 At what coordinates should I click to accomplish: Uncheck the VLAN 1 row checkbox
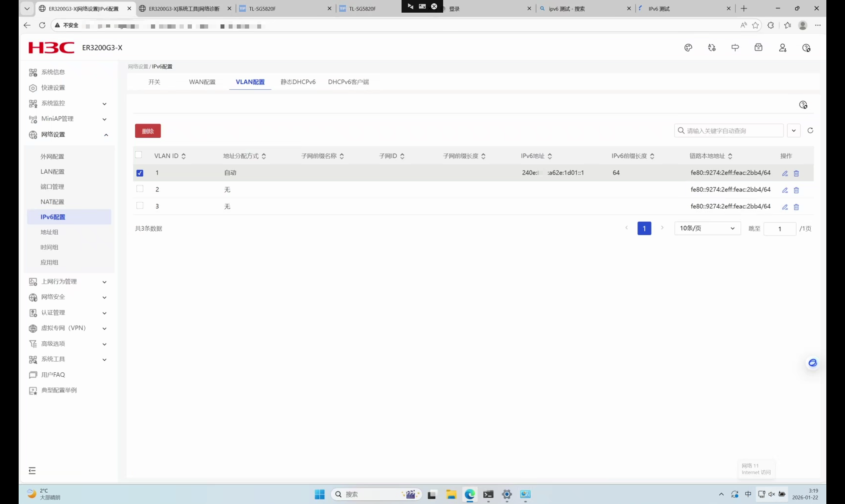point(140,173)
